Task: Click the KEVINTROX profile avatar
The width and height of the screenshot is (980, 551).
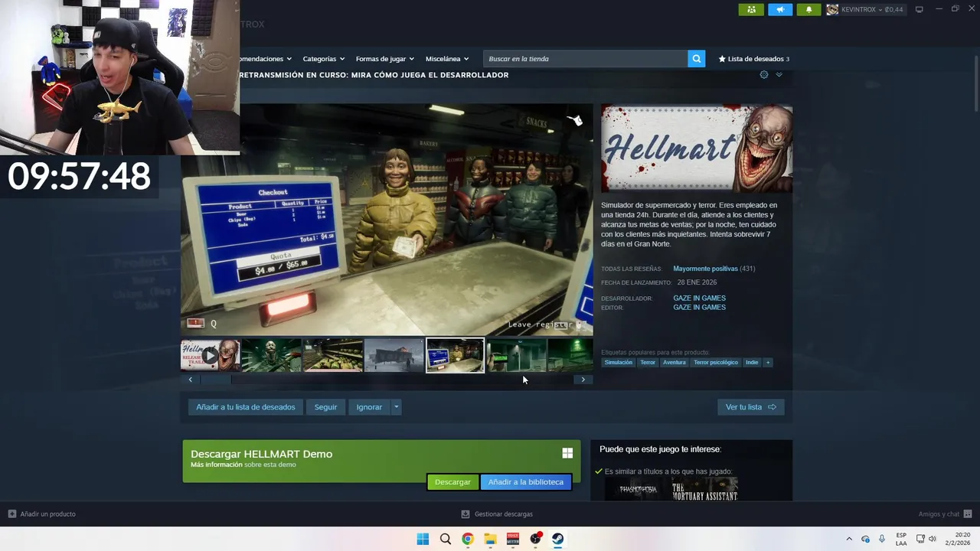Action: pos(832,9)
